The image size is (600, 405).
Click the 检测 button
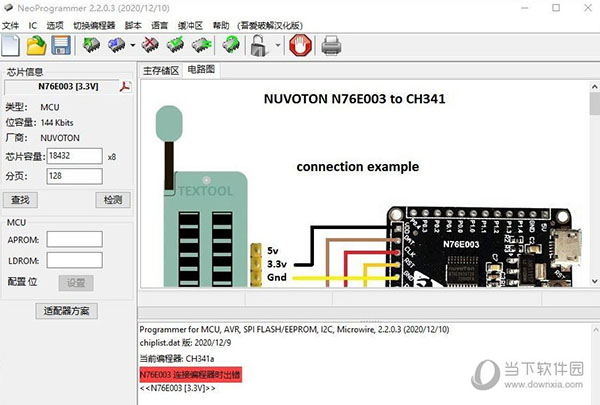click(113, 200)
